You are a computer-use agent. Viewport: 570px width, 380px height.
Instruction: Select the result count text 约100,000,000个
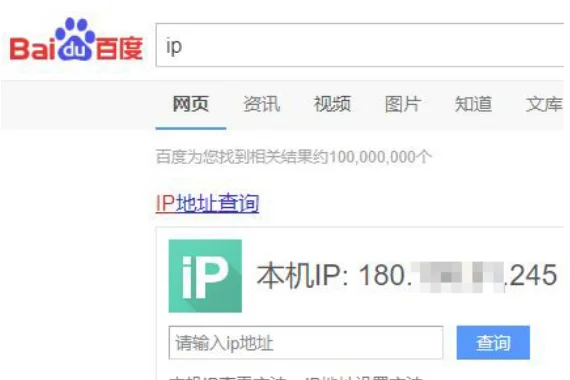[x=372, y=157]
